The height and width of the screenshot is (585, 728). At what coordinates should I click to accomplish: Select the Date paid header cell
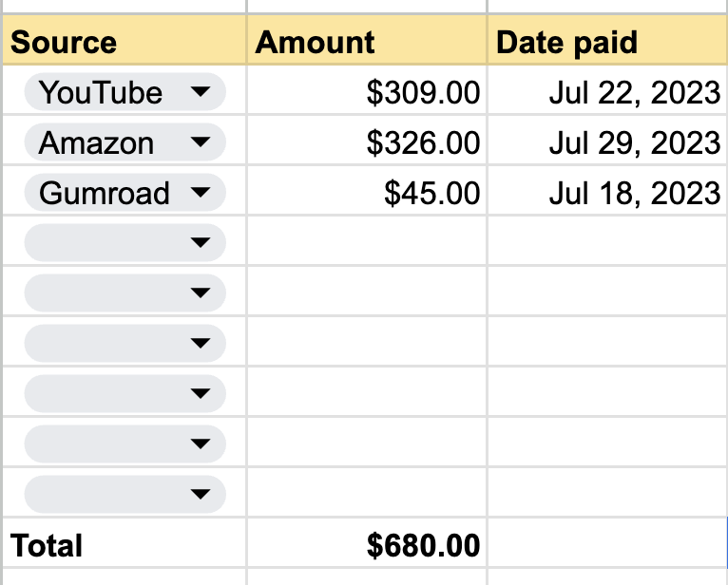[x=607, y=43]
